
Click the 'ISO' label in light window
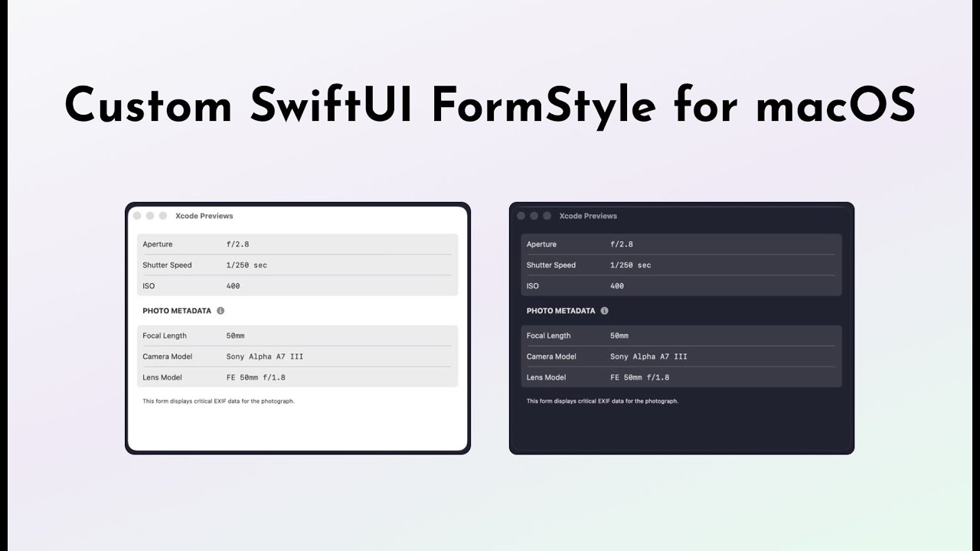[x=149, y=286]
